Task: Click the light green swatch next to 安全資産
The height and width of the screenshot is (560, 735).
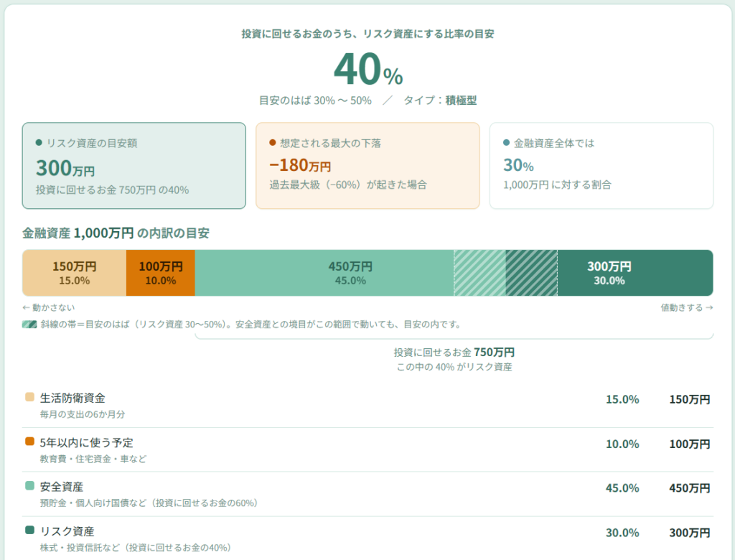Action: pos(29,486)
